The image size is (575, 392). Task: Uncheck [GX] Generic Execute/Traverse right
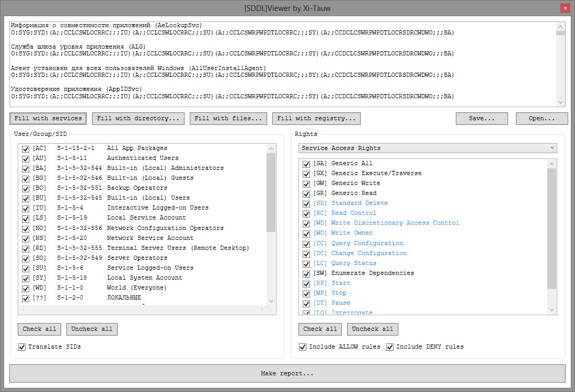[306, 174]
